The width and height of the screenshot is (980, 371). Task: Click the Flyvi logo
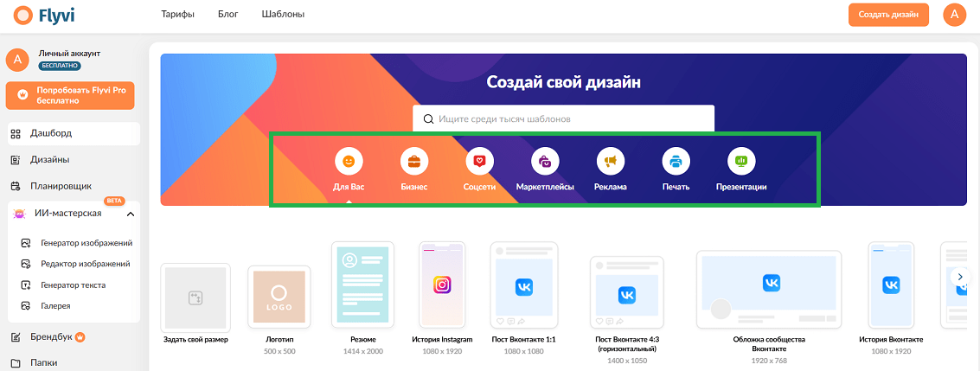44,15
